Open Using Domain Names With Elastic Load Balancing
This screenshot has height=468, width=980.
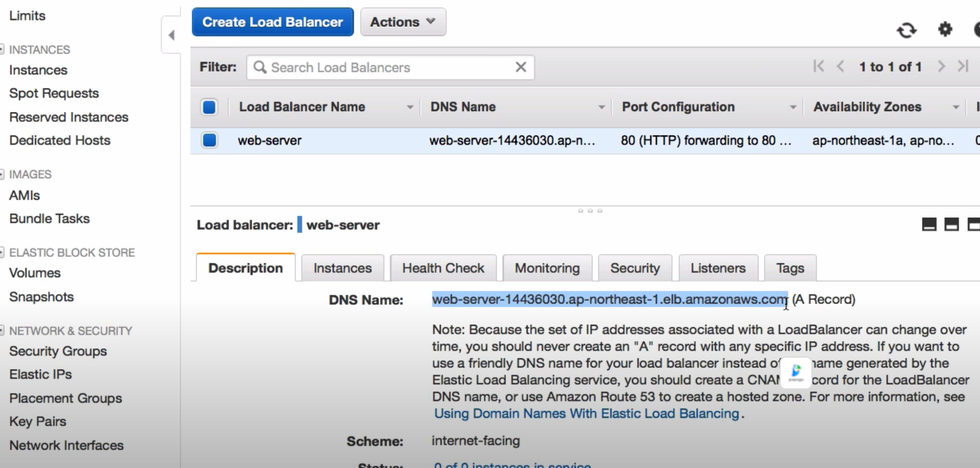click(586, 413)
